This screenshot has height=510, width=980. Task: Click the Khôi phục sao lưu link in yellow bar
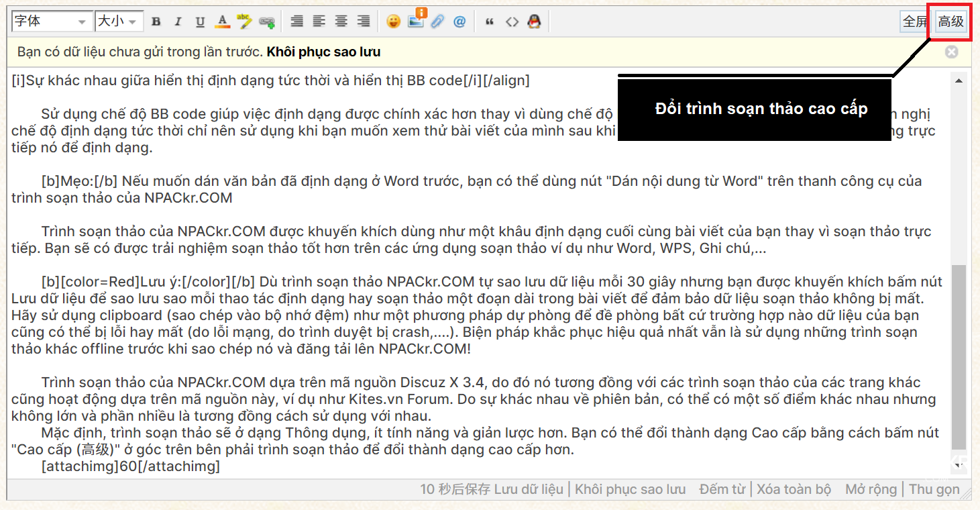click(x=323, y=52)
